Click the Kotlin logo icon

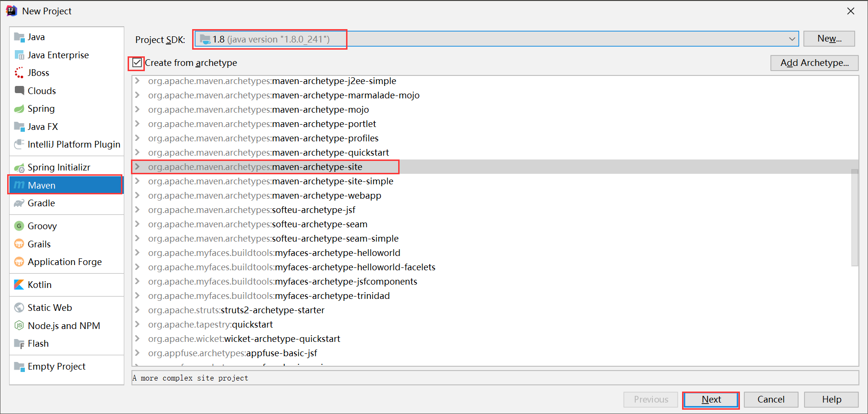coord(19,285)
